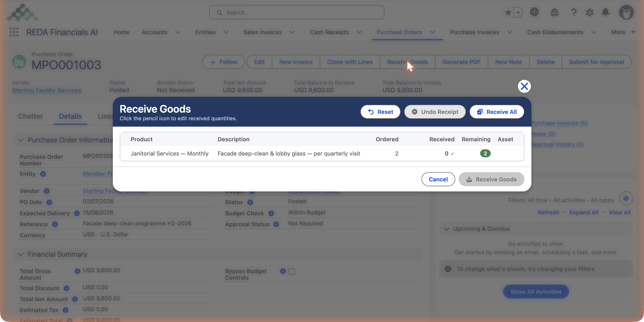Toggle the Bypass Budget Controls checkbox
Image resolution: width=644 pixels, height=322 pixels.
click(292, 272)
